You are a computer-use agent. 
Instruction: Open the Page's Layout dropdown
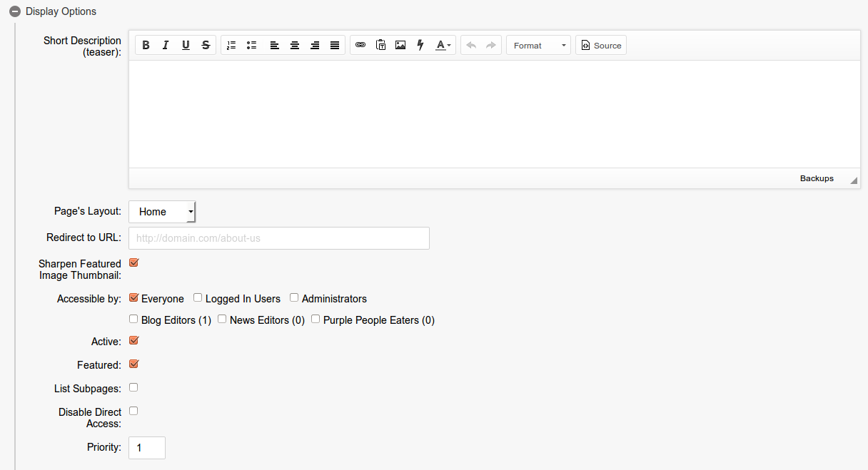tap(162, 212)
